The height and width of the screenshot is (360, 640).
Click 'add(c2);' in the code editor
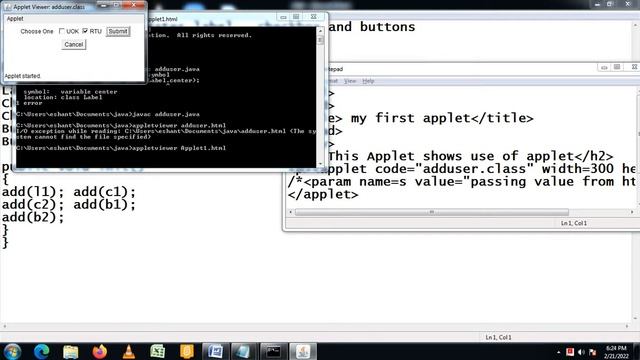(33, 204)
